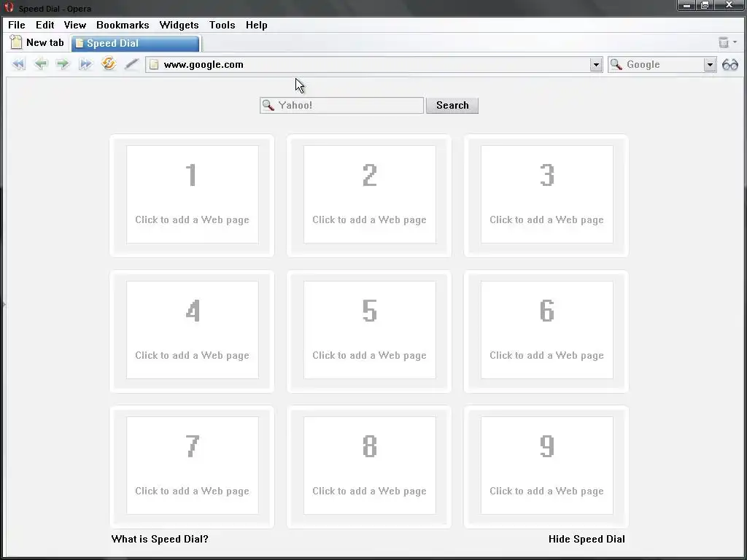Expand the arrow next to the trash icon
This screenshot has height=560, width=747.
pos(735,42)
